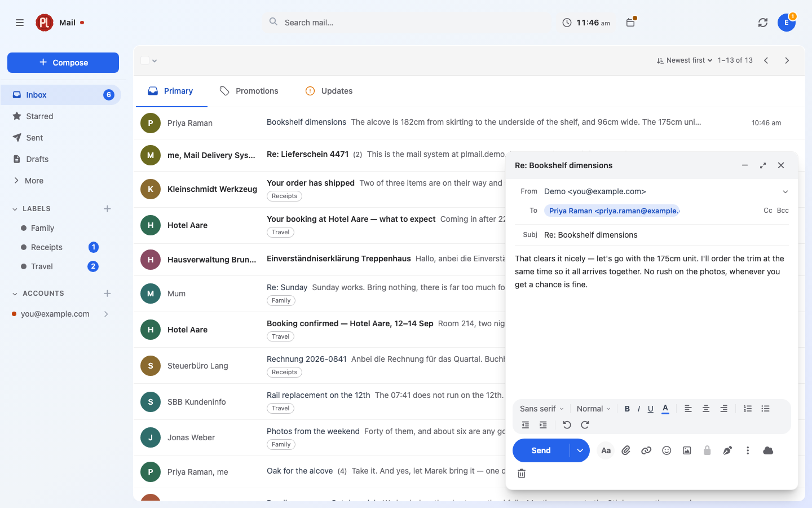Send the reply
Viewport: 812px width, 508px height.
541,450
